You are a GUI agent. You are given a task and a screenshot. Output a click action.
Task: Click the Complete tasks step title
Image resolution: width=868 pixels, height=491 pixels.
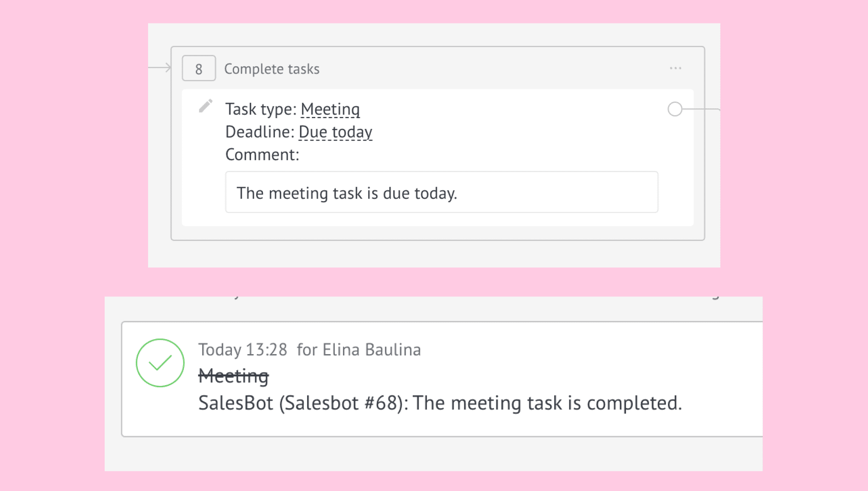point(272,69)
